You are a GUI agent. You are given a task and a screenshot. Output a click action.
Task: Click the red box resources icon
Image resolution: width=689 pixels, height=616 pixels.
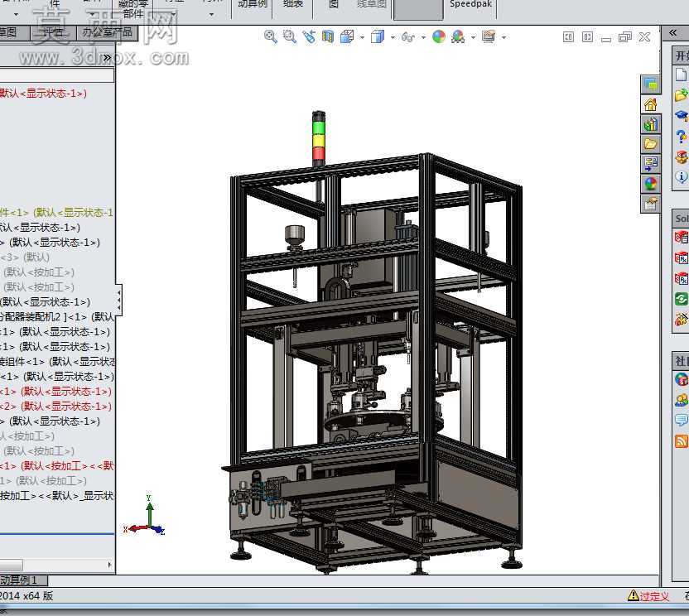pos(682,156)
